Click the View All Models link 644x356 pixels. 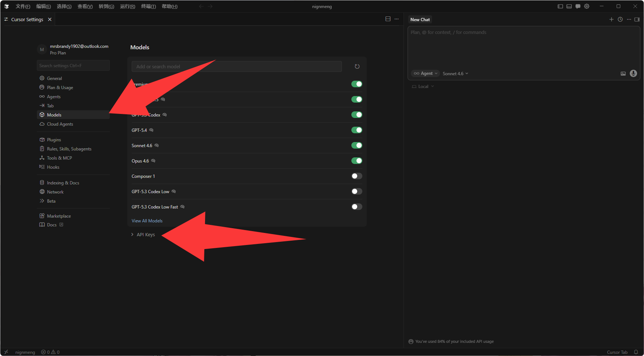[x=147, y=221]
